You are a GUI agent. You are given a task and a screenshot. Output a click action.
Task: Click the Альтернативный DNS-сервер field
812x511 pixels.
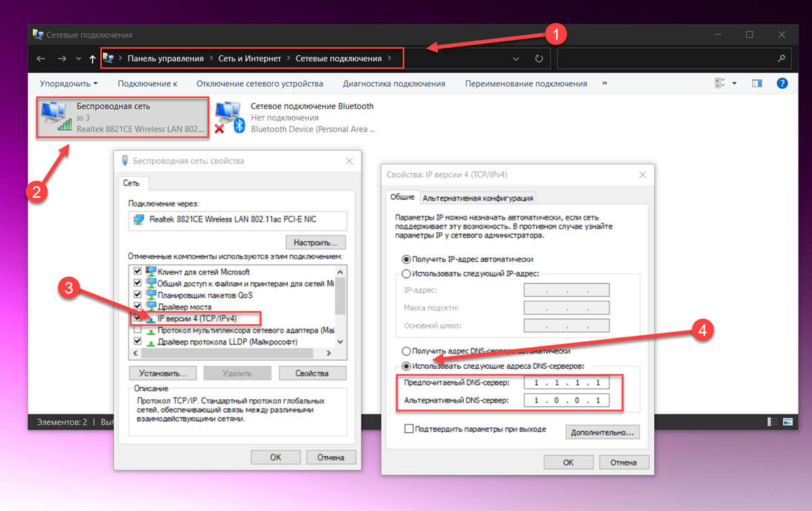567,400
